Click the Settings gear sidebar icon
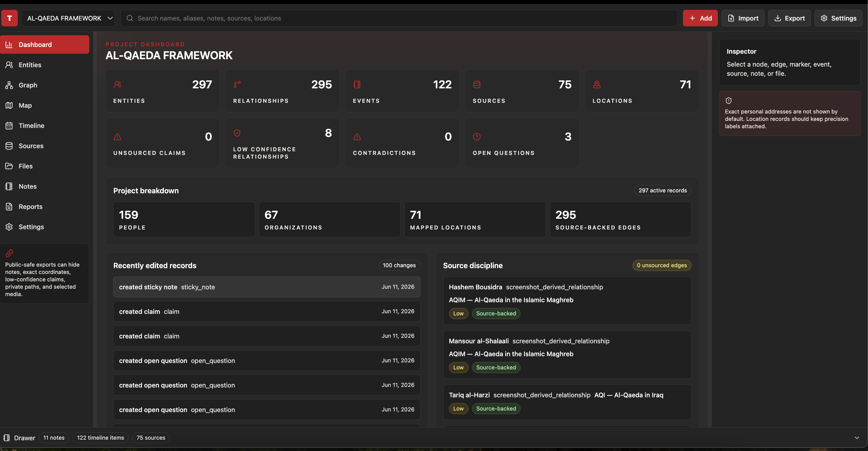868x451 pixels. 9,226
